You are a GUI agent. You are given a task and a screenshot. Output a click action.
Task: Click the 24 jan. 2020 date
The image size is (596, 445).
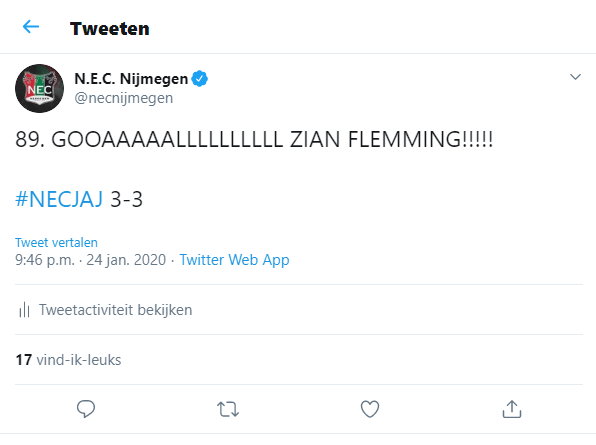coord(126,260)
